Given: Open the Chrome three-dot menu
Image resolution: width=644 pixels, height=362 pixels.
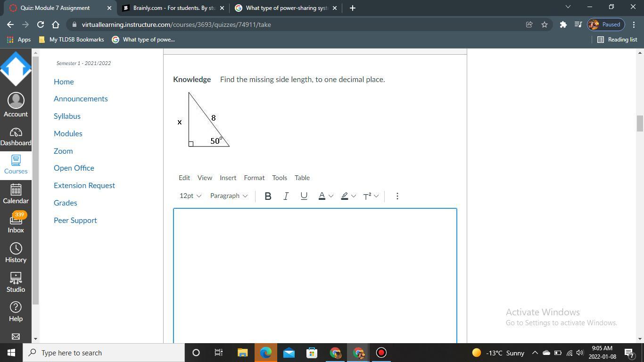Looking at the screenshot, I should pyautogui.click(x=634, y=25).
